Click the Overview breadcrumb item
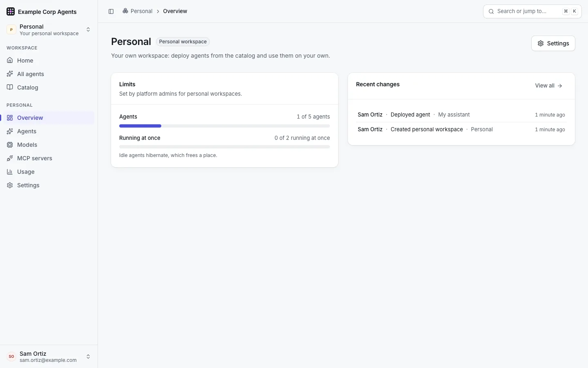588x368 pixels. pyautogui.click(x=175, y=11)
